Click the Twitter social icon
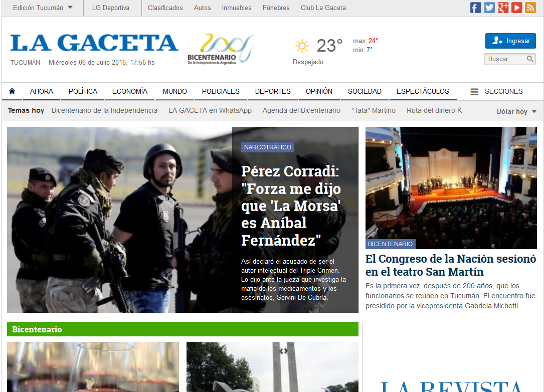The height and width of the screenshot is (392, 544). click(489, 8)
